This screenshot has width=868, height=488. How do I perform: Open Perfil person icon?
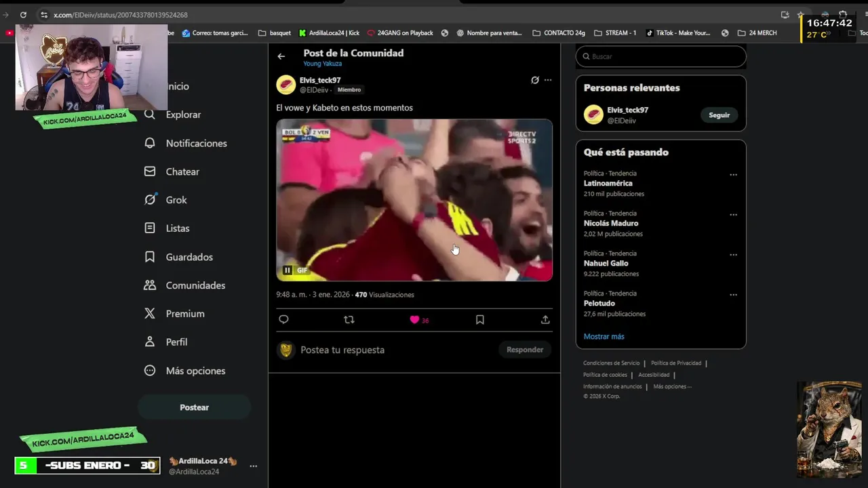pos(150,342)
